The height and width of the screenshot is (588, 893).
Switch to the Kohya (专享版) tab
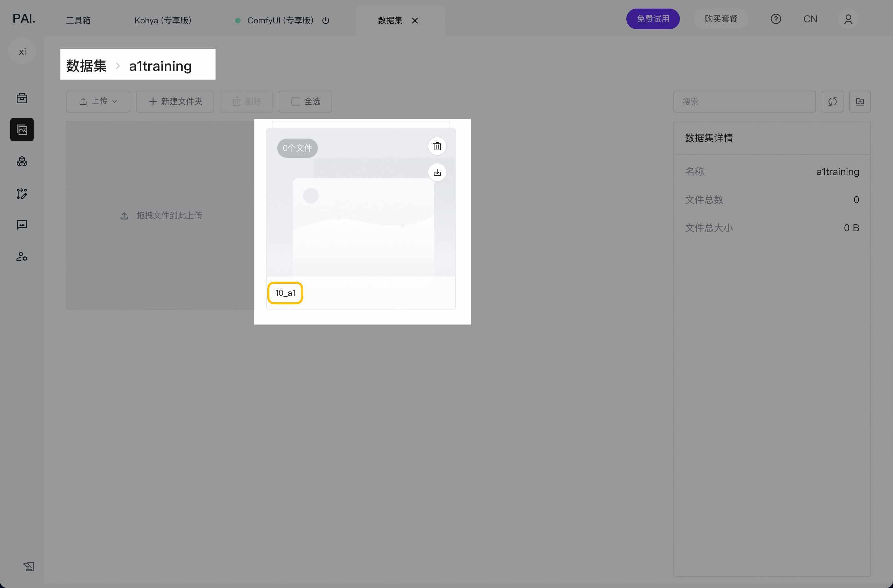click(x=163, y=21)
